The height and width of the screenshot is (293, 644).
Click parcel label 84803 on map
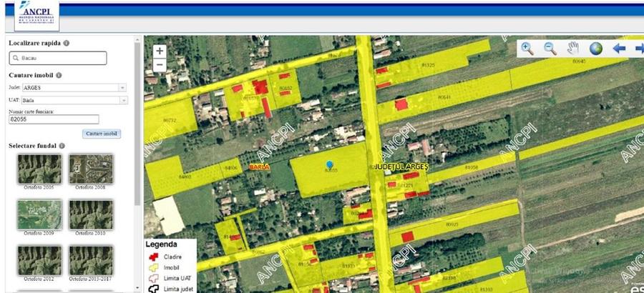tap(185, 177)
